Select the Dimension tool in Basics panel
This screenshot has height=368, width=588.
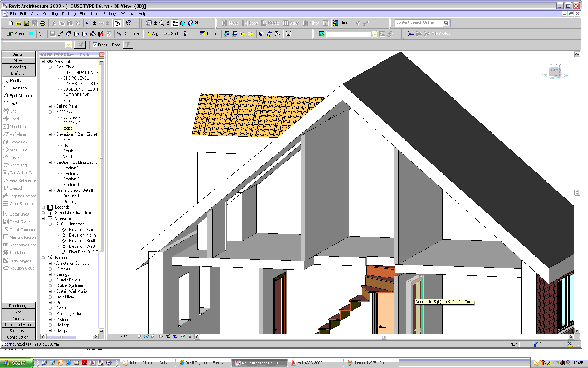coord(18,88)
